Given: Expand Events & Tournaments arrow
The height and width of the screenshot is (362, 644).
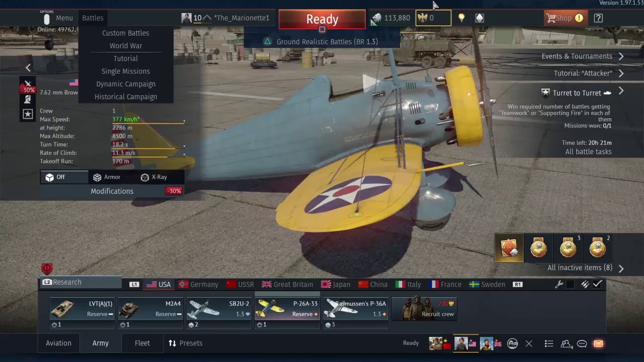Looking at the screenshot, I should click(621, 56).
